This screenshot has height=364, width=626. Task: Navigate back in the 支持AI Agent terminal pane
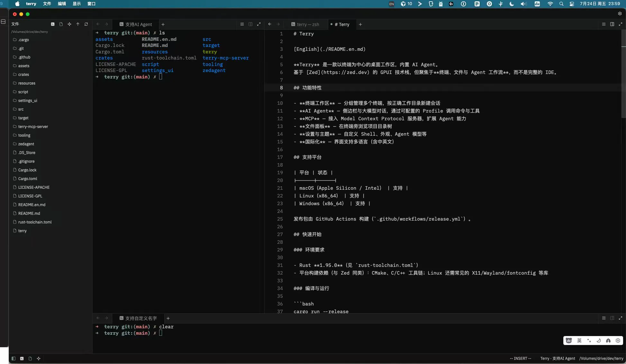[98, 24]
